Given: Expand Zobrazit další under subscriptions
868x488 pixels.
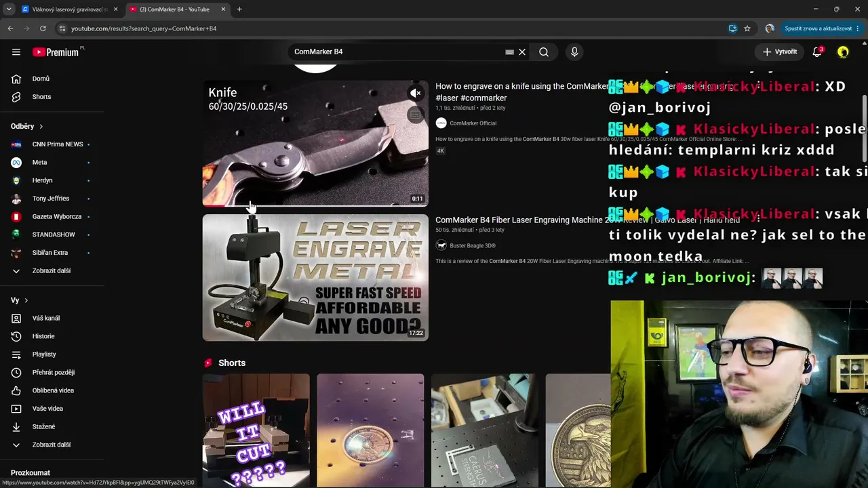Looking at the screenshot, I should click(x=52, y=271).
